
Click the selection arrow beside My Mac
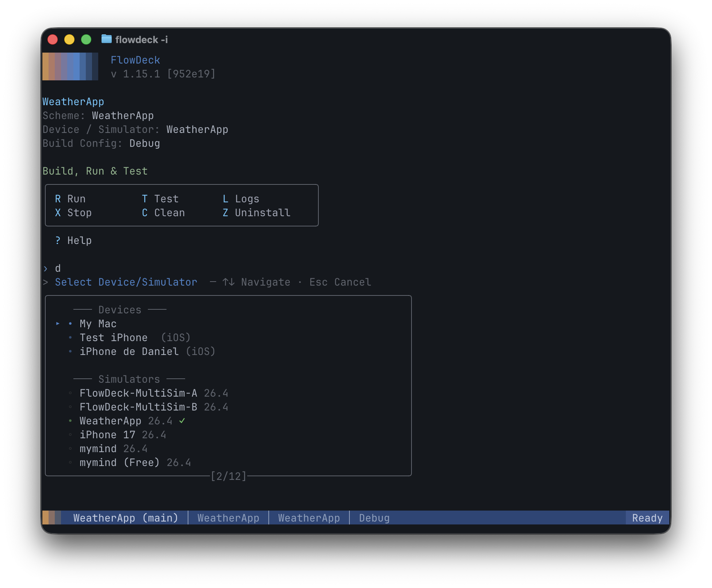tap(58, 324)
